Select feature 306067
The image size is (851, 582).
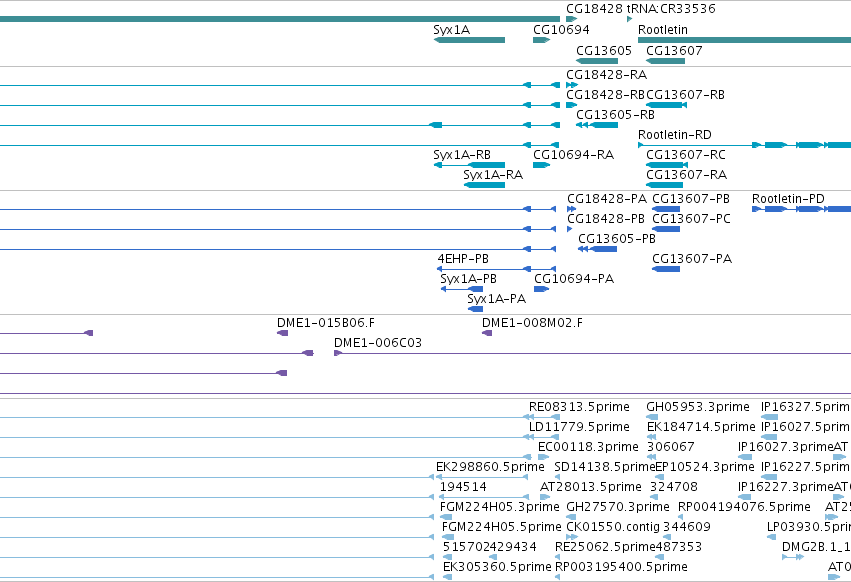coord(671,447)
